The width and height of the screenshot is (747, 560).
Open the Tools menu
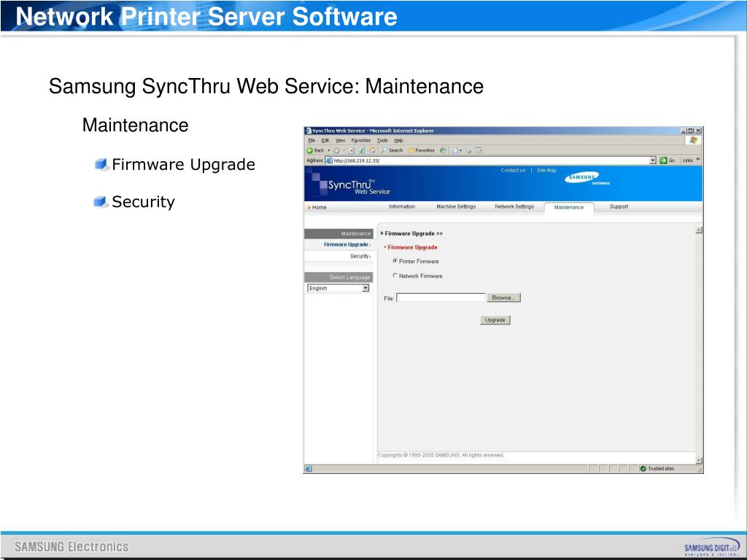click(x=382, y=141)
